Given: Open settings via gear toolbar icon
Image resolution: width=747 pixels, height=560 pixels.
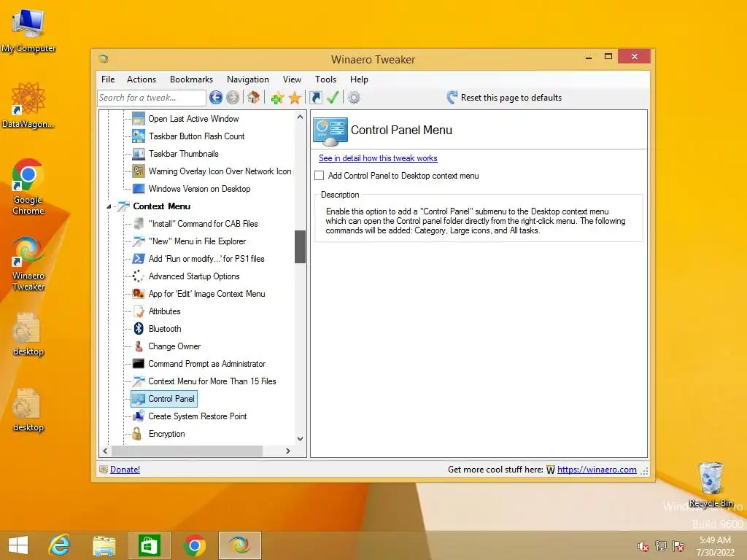Looking at the screenshot, I should click(x=354, y=98).
